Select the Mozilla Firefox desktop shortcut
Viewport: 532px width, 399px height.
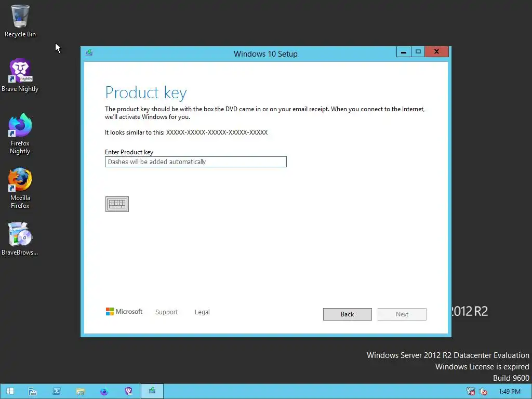(20, 188)
